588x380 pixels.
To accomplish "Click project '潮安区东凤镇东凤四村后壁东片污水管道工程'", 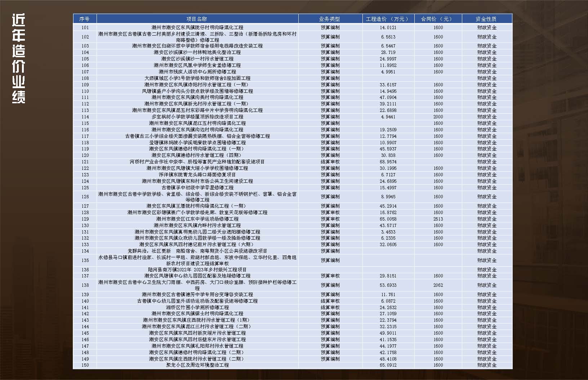I will [197, 339].
